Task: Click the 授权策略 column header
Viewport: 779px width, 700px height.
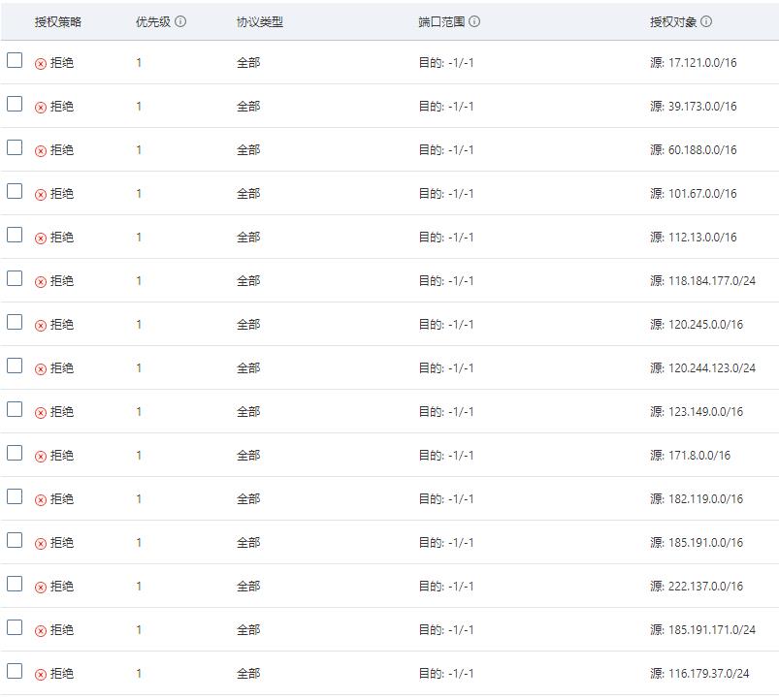Action: click(58, 22)
